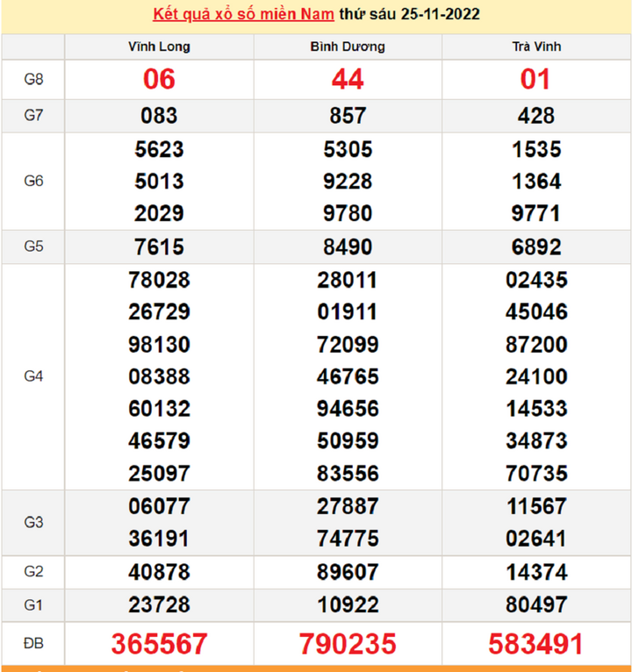This screenshot has height=672, width=632.
Task: Select G1 value 23728
Action: tap(159, 605)
